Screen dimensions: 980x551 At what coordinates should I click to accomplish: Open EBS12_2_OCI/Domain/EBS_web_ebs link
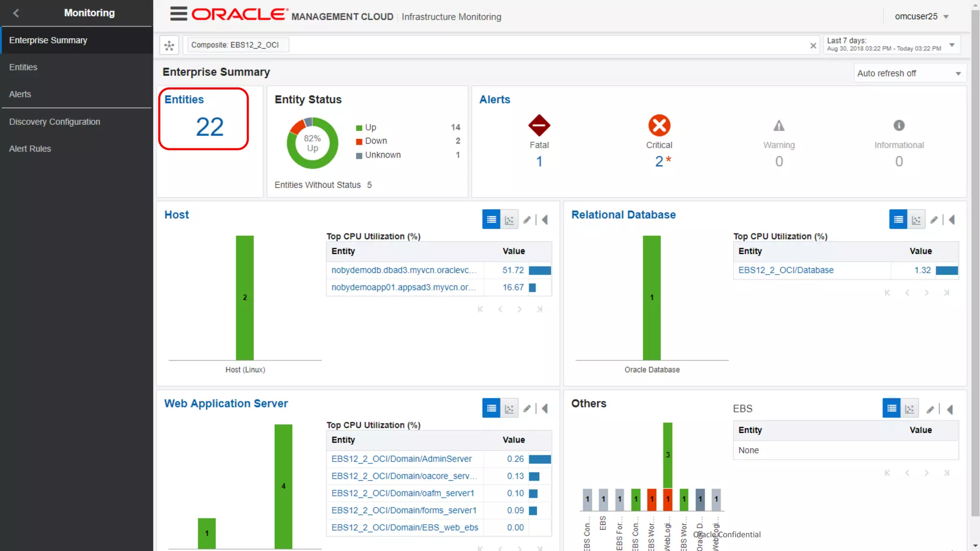(x=405, y=528)
